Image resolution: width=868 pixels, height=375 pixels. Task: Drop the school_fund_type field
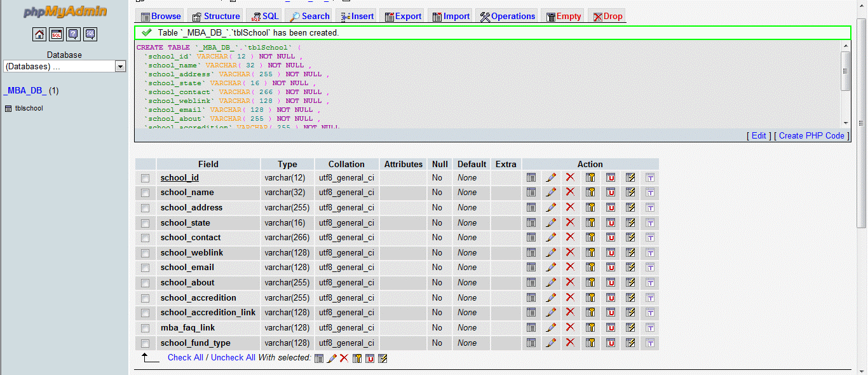(x=570, y=343)
